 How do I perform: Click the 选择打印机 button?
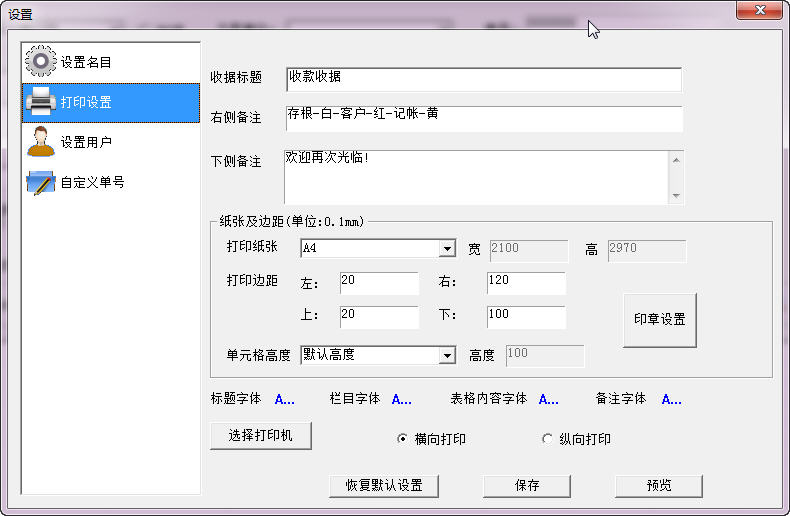260,436
